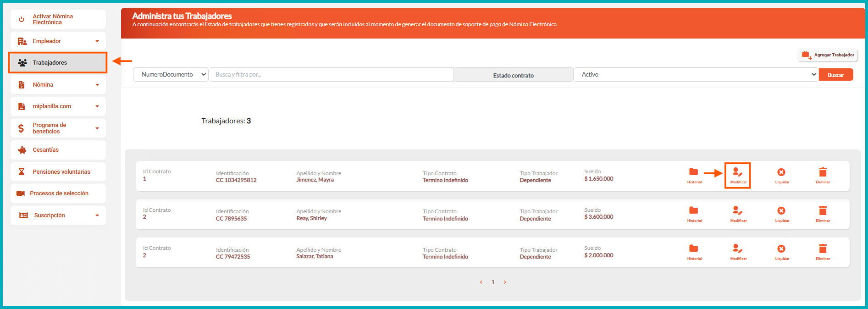Go to next page using pagination arrow
Image resolution: width=868 pixels, height=309 pixels.
pyautogui.click(x=505, y=282)
